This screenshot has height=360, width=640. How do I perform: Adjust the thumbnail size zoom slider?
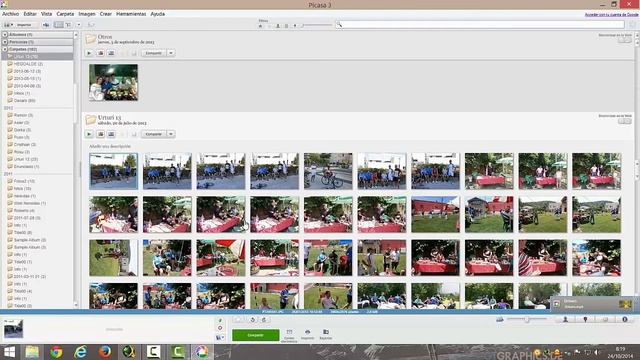pos(527,319)
